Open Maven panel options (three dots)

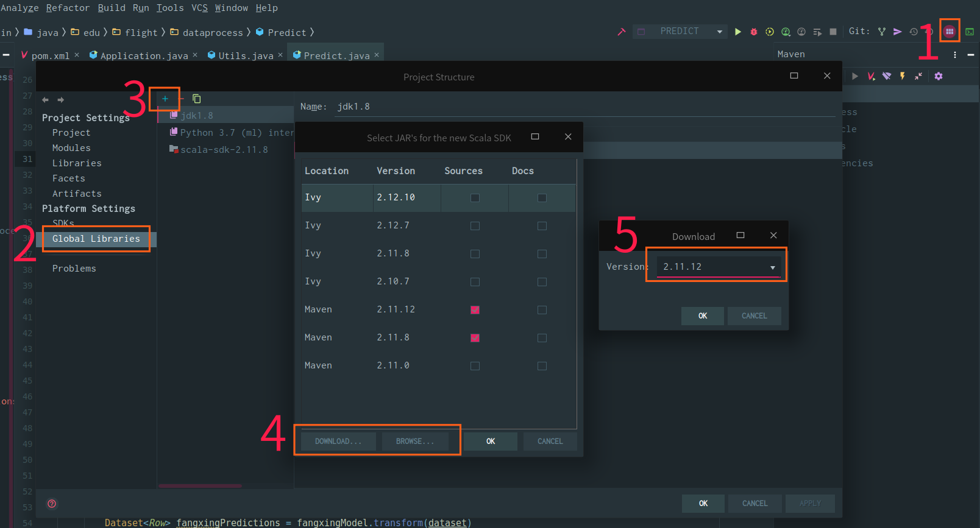coord(955,55)
